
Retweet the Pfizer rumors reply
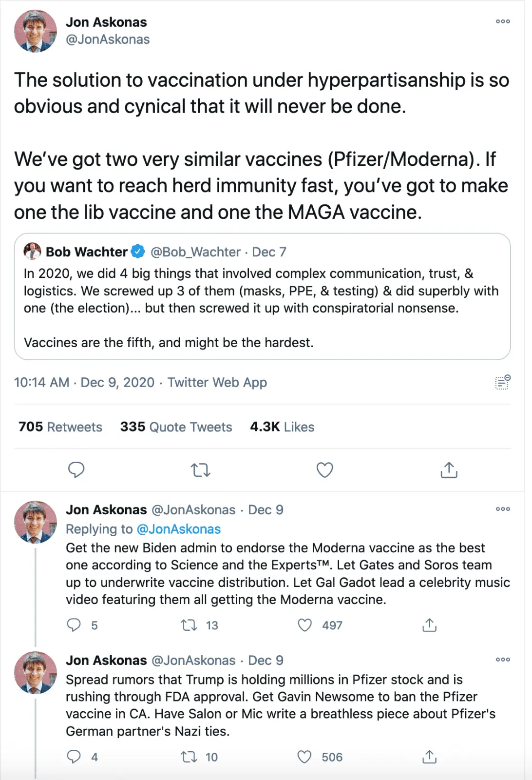click(189, 757)
